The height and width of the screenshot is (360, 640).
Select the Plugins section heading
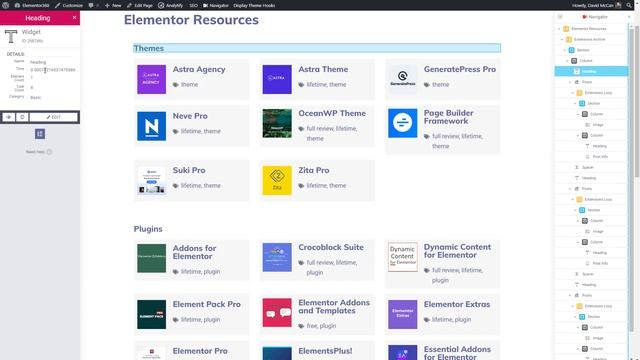click(148, 229)
